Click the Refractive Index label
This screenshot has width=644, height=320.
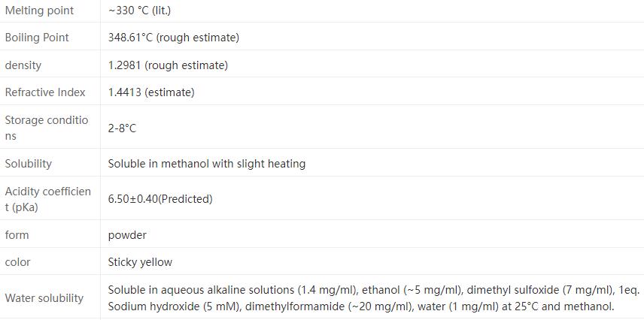coord(45,92)
